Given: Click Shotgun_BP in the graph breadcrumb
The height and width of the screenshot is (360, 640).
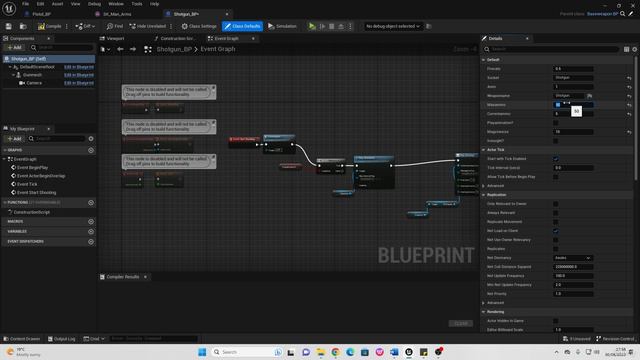Looking at the screenshot, I should pos(174,49).
